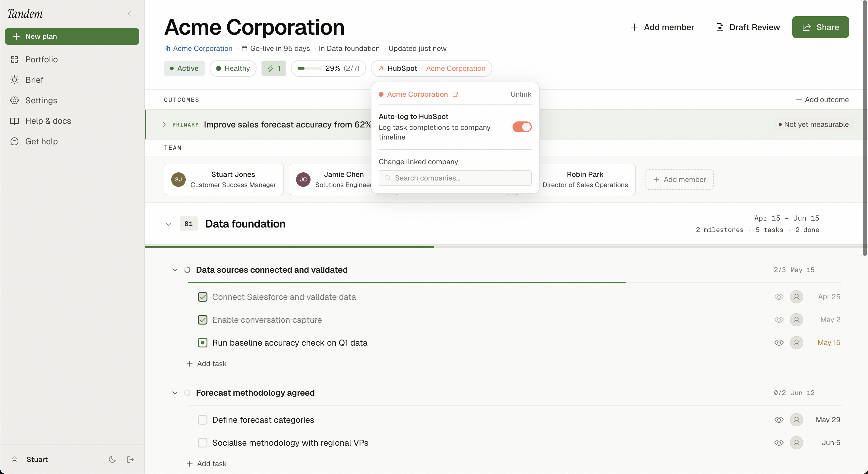
Task: Click the Search companies field
Action: pos(455,178)
